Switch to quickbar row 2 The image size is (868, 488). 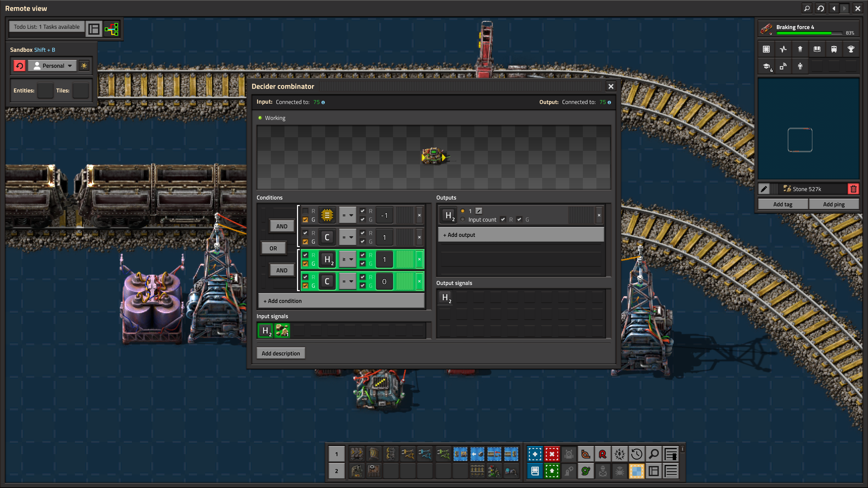click(336, 471)
